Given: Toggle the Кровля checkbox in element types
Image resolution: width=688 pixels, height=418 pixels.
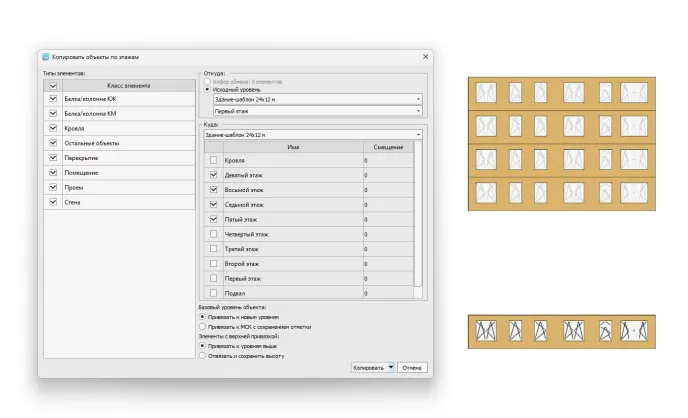Looking at the screenshot, I should [53, 128].
